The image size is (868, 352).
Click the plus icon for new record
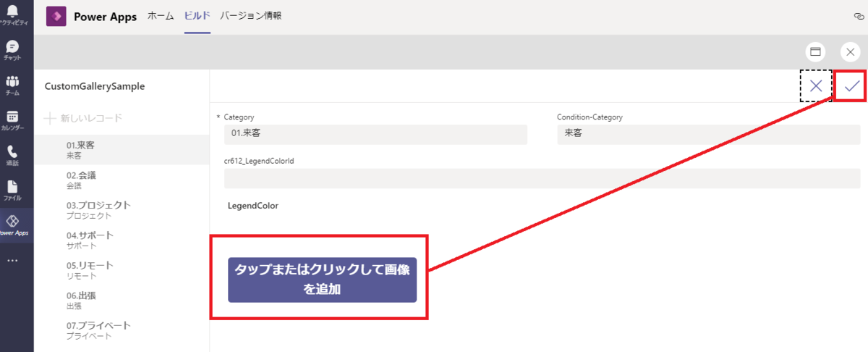click(50, 118)
